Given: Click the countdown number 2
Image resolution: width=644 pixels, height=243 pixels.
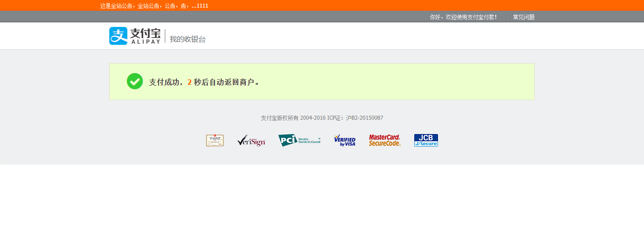Looking at the screenshot, I should [x=189, y=82].
